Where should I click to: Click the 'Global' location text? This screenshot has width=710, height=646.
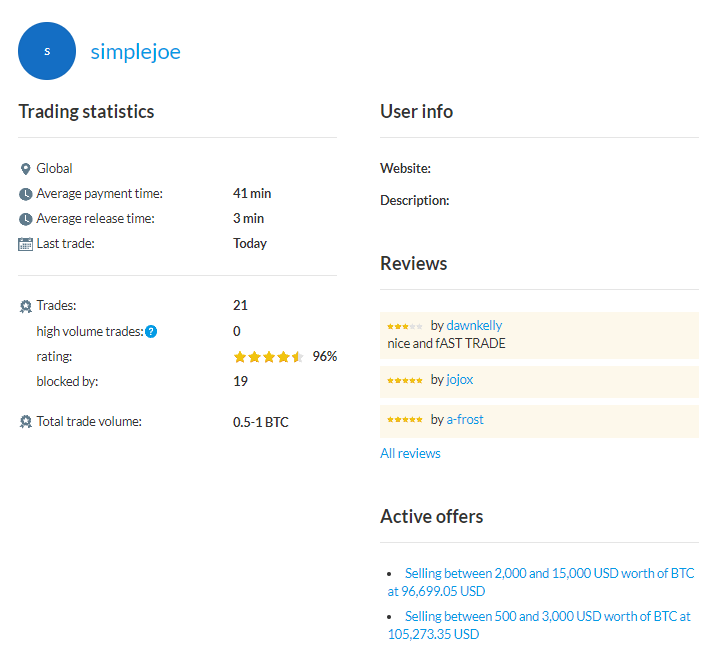54,168
